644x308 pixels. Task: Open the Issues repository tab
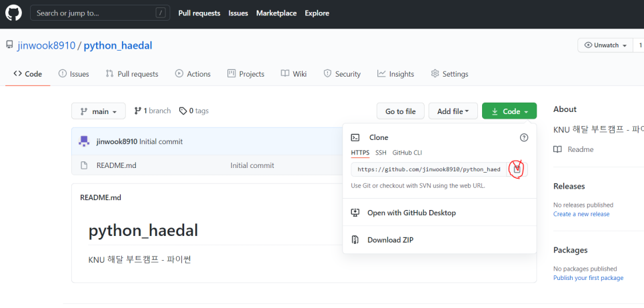point(74,74)
